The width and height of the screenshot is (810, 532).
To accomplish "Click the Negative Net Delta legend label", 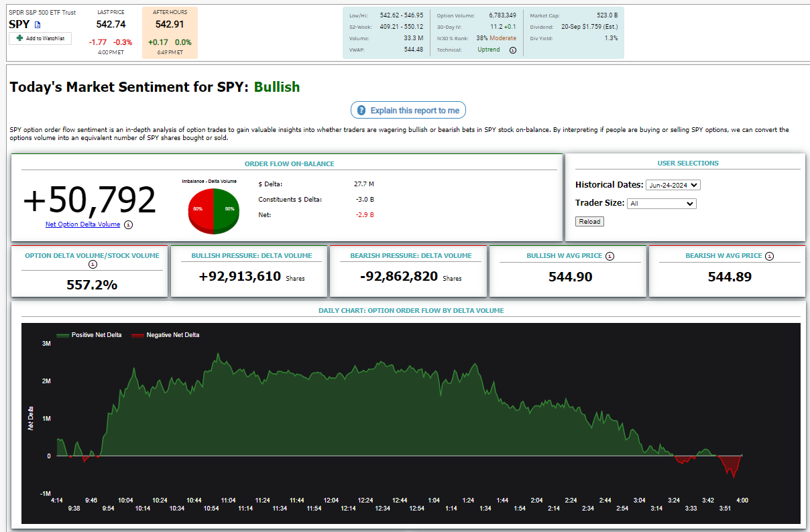I will pos(173,335).
